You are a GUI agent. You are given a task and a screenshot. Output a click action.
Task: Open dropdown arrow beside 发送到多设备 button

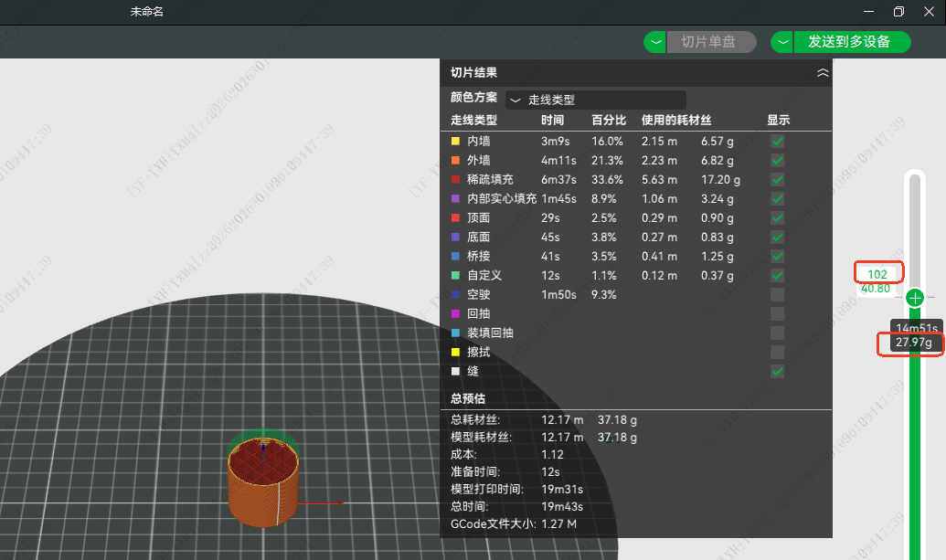pos(782,42)
